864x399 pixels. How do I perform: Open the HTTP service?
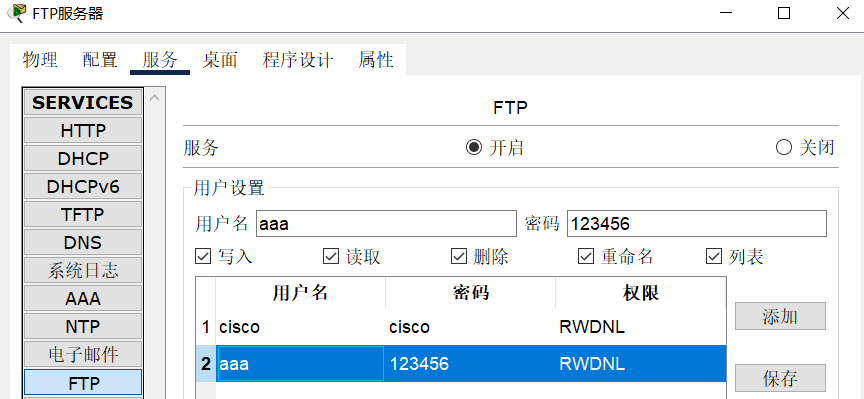[83, 131]
